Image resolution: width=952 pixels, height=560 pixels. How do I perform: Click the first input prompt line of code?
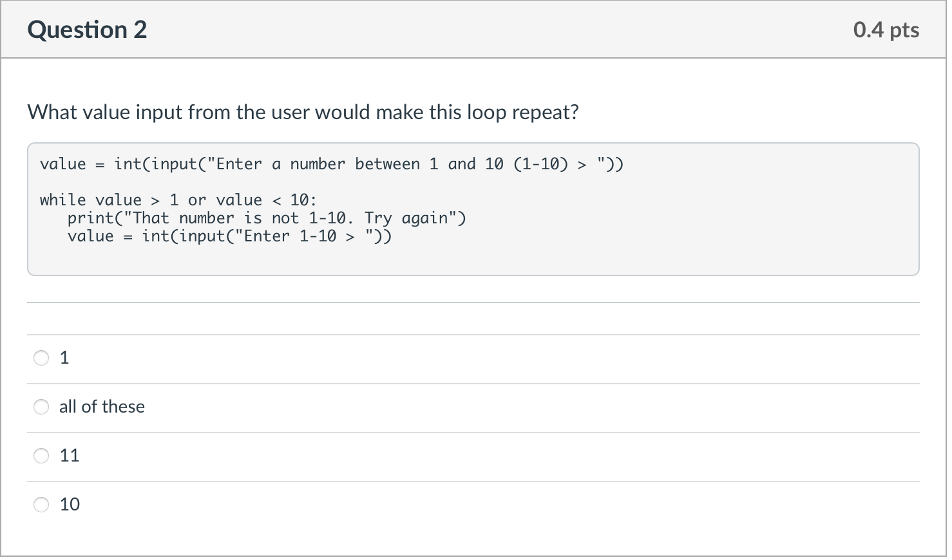[331, 163]
